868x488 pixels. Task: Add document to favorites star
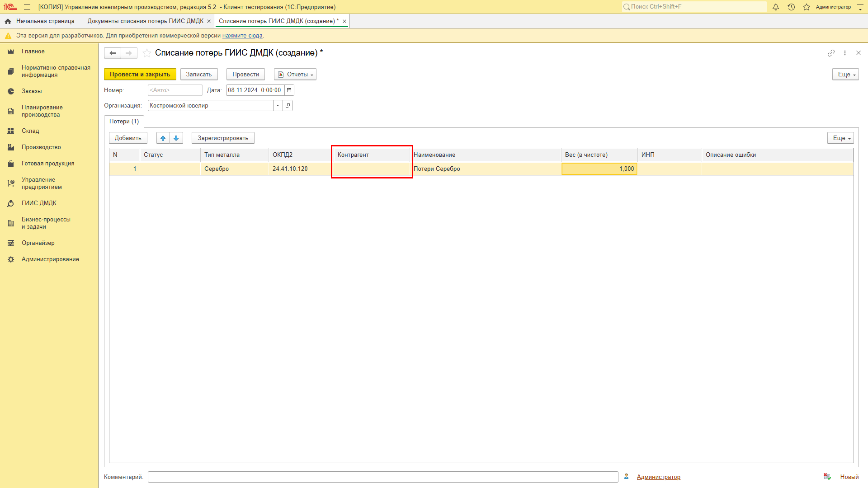tap(147, 53)
